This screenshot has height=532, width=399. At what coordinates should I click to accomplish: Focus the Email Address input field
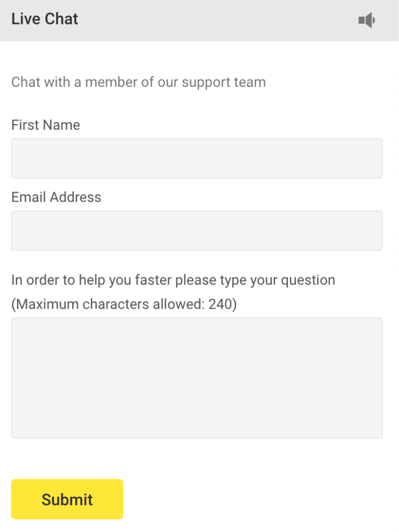click(x=197, y=231)
